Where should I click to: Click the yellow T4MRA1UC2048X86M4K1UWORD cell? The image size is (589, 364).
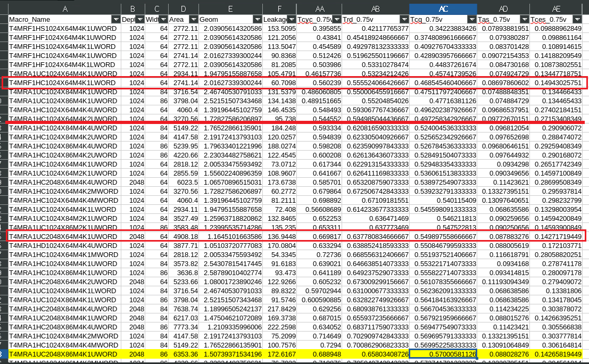[x=64, y=354]
